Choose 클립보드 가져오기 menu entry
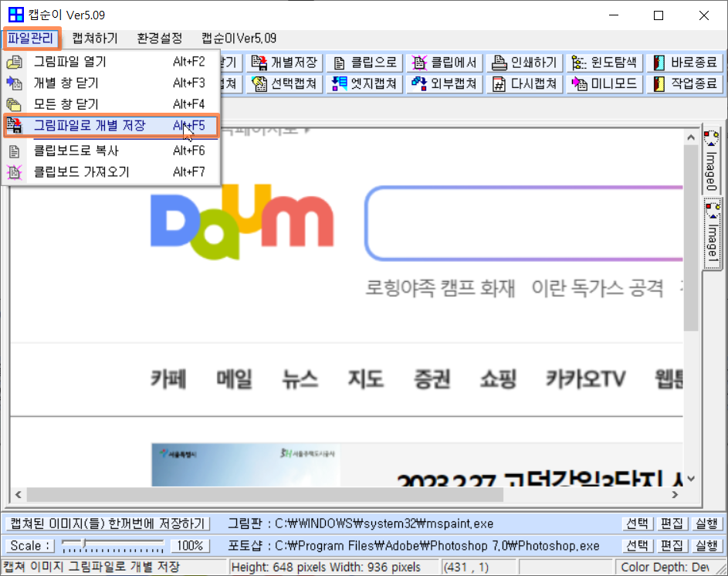 coord(111,172)
